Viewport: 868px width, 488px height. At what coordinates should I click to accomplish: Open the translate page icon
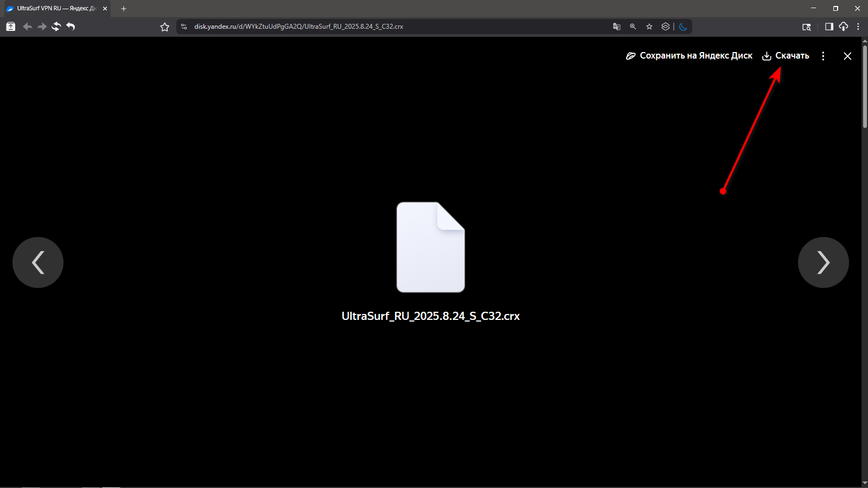617,27
